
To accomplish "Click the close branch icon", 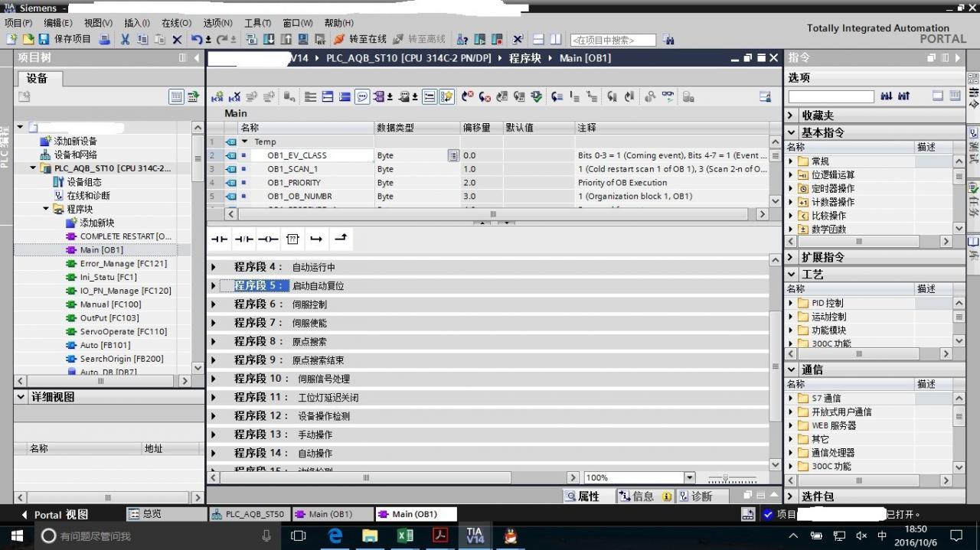I will [x=341, y=239].
